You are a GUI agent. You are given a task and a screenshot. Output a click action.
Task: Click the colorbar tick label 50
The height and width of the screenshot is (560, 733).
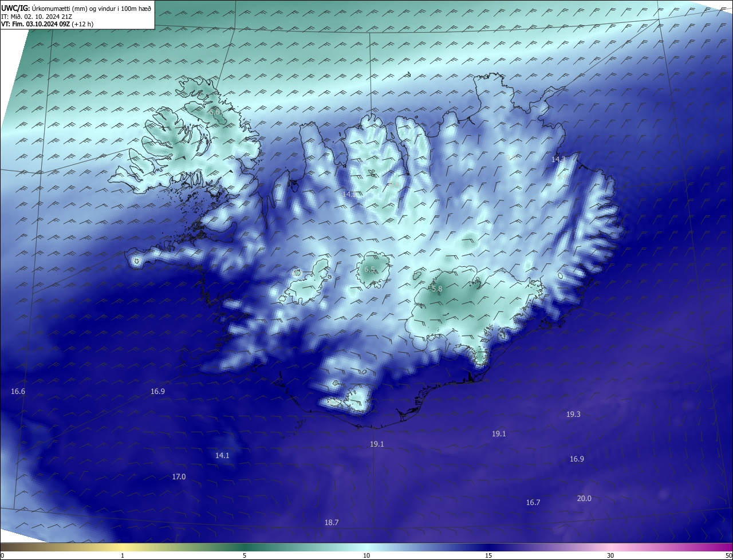click(x=728, y=555)
